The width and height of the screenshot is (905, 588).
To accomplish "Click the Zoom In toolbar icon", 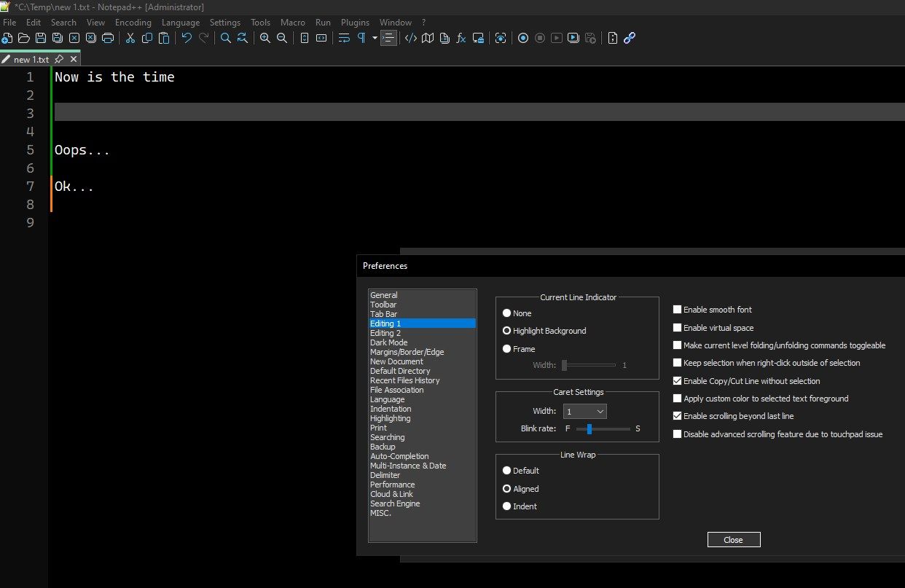I will coord(265,38).
